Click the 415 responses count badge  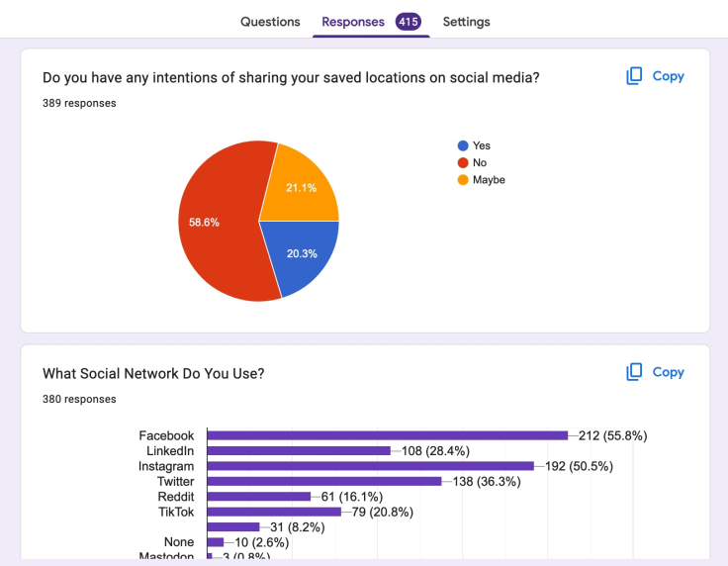[409, 22]
